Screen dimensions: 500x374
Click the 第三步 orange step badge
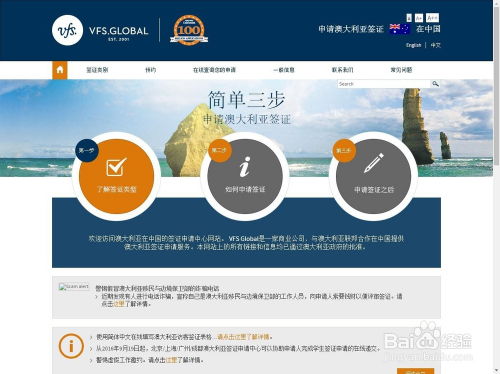344,151
